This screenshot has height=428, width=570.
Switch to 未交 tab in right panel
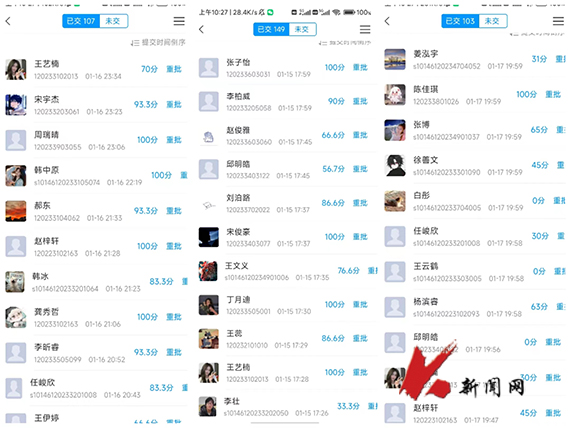(493, 21)
